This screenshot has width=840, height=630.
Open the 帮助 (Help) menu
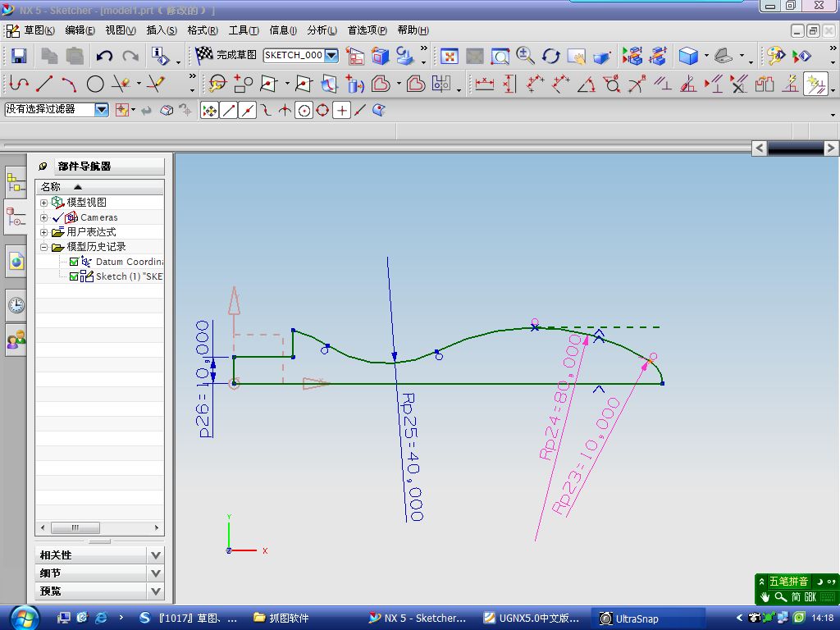click(413, 30)
